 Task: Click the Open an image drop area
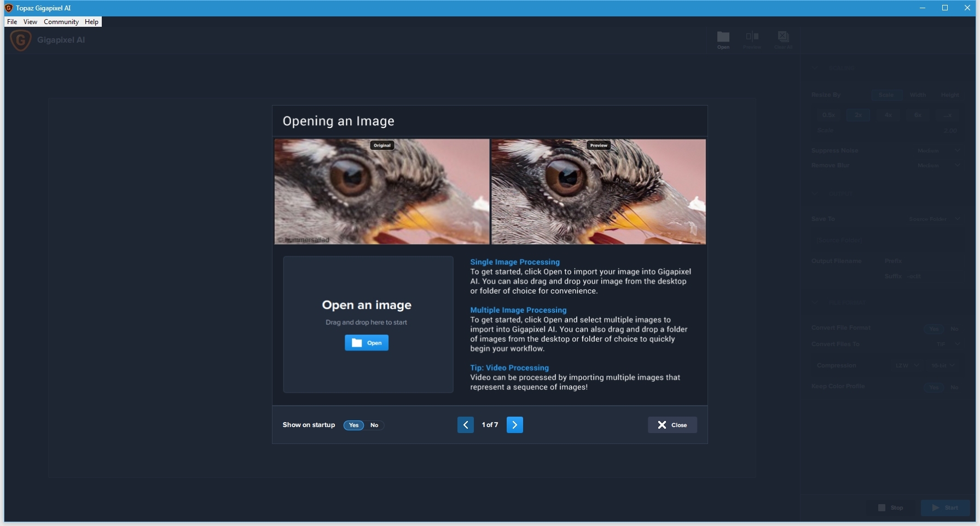pos(368,324)
